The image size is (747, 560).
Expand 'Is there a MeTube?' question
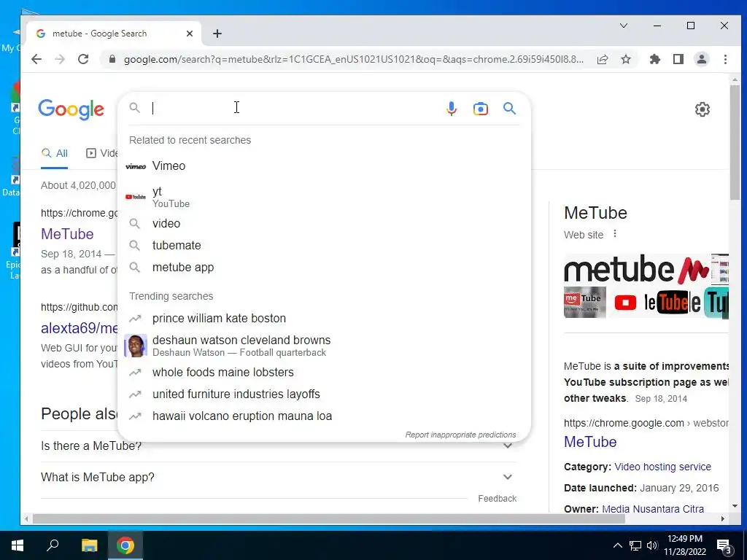coord(279,446)
